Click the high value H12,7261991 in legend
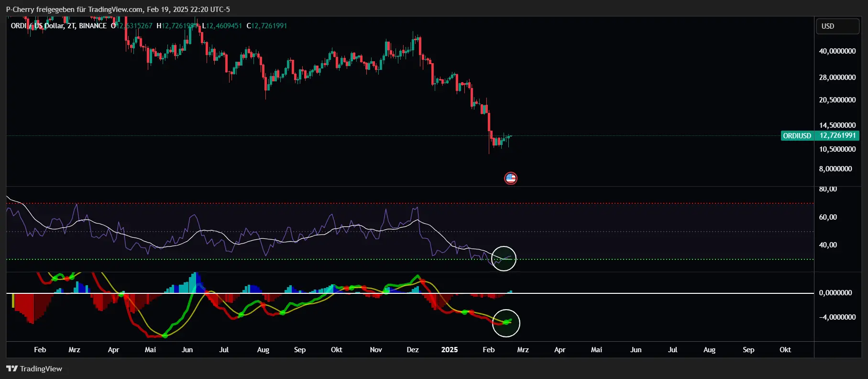 click(x=177, y=26)
